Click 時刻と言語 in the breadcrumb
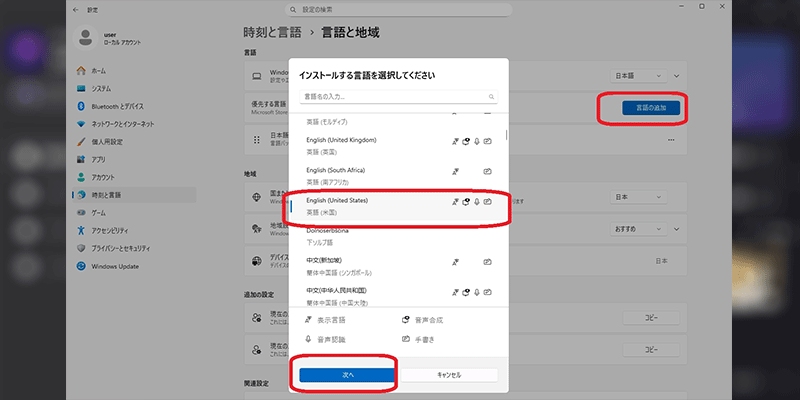800x400 pixels. (x=272, y=33)
